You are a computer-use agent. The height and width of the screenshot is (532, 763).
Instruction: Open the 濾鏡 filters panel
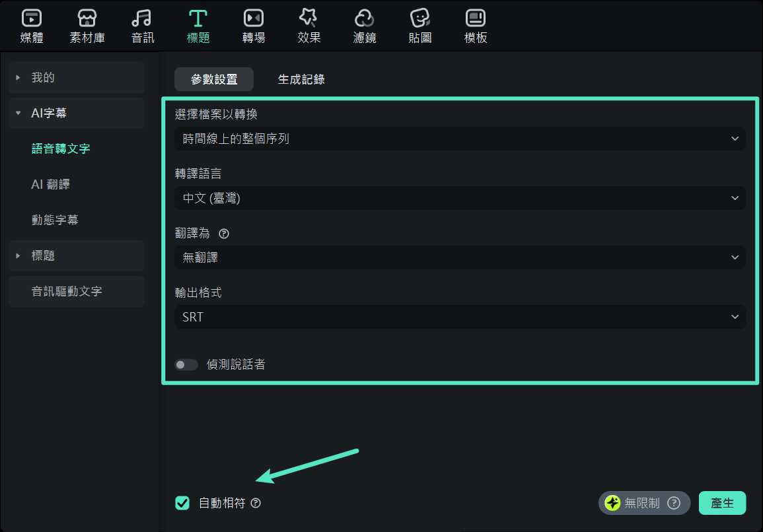point(364,25)
